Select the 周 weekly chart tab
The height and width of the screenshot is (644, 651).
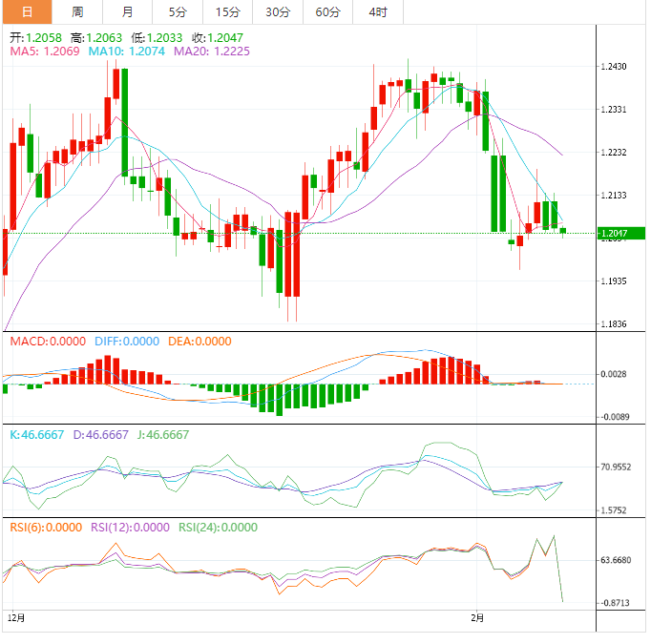(x=77, y=12)
